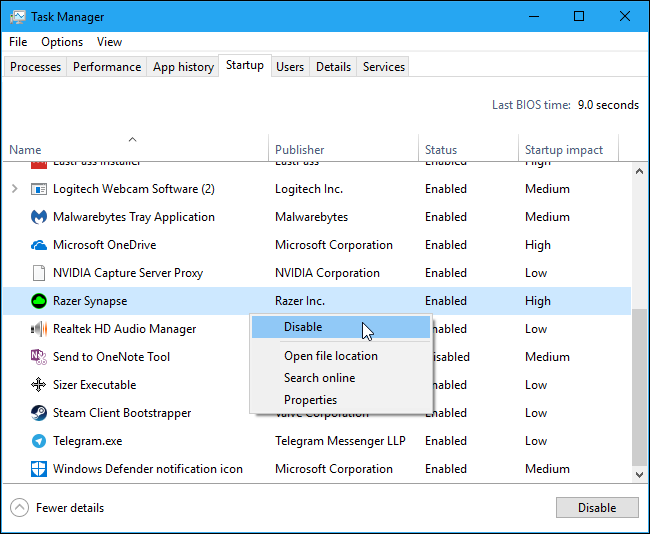Click the Razer Synapse green icon
Image resolution: width=650 pixels, height=534 pixels.
coord(39,301)
